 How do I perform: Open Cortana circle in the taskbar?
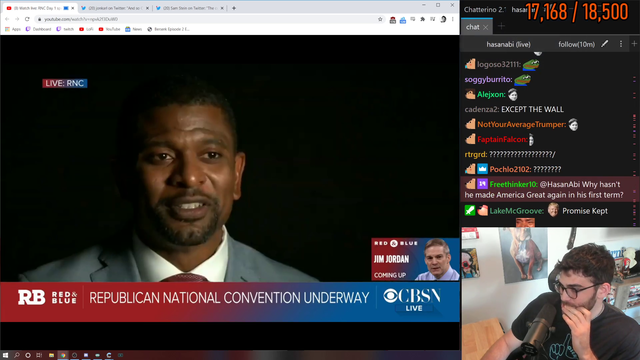(x=28, y=355)
